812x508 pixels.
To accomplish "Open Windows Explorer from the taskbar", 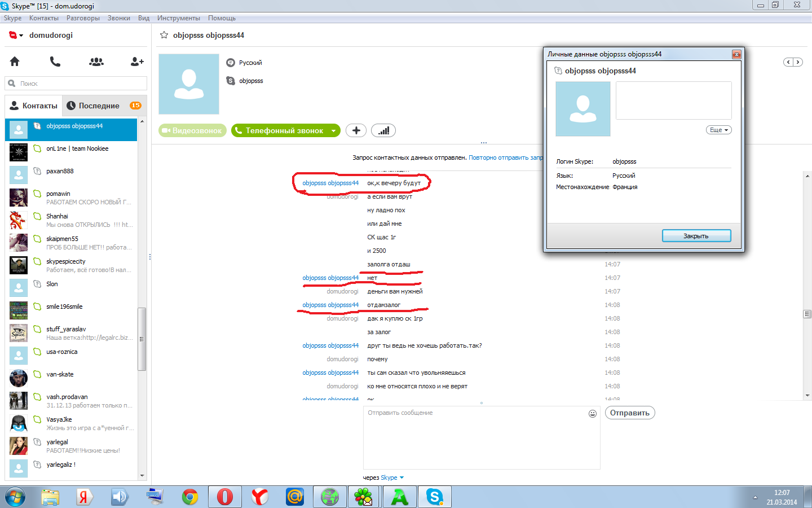I will [50, 497].
